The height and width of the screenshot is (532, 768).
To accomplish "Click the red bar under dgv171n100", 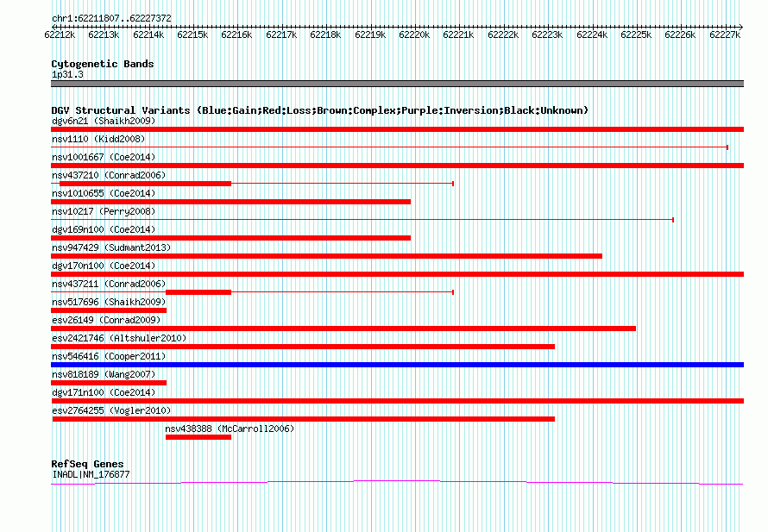I will click(x=397, y=401).
